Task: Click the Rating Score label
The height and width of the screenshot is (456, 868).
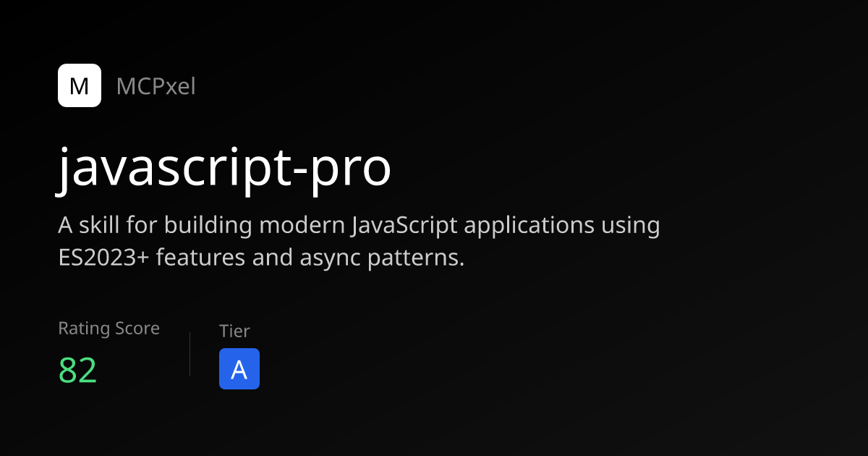Action: tap(109, 329)
